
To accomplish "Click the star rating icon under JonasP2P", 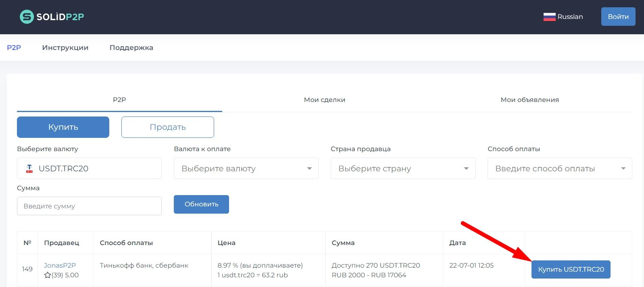I will [x=48, y=275].
